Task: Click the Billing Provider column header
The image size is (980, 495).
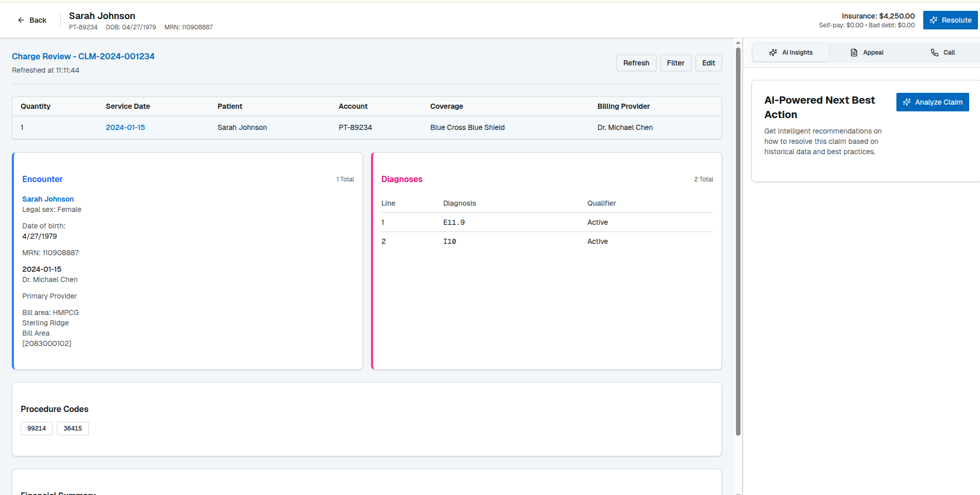Action: coord(623,106)
